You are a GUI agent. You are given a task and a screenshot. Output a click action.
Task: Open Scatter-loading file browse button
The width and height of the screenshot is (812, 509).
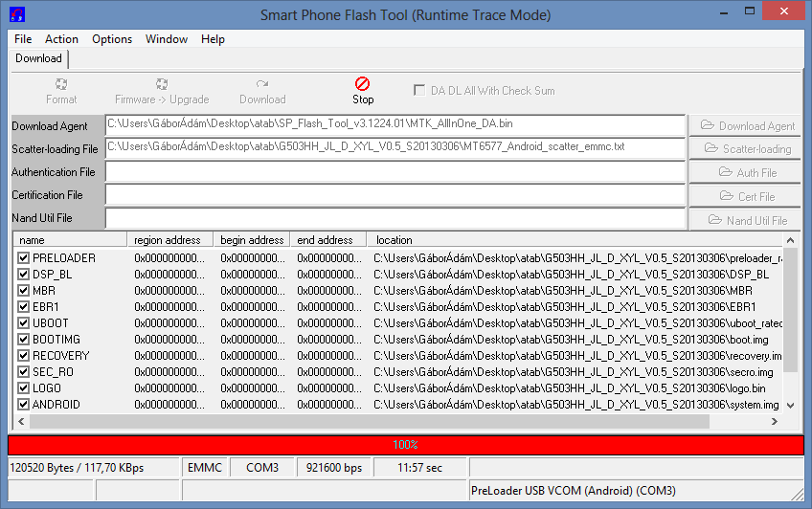(x=745, y=149)
